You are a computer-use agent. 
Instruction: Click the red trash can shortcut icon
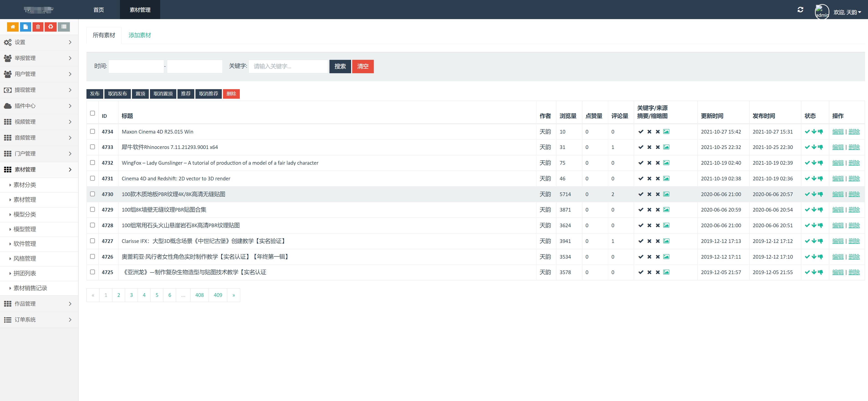tap(38, 27)
